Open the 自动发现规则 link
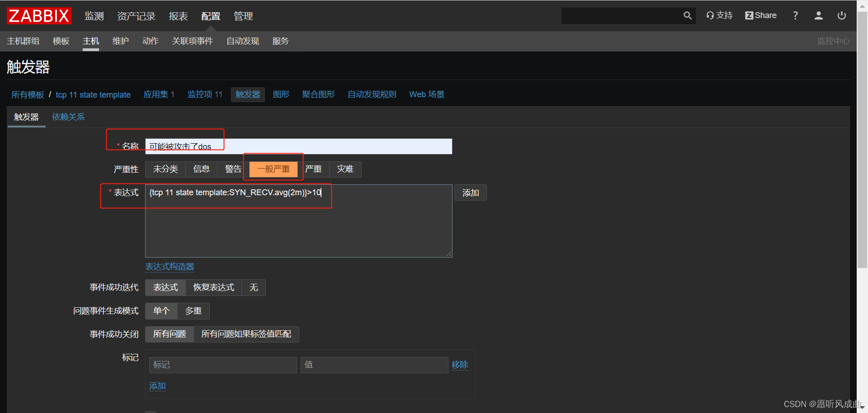The image size is (868, 413). click(x=372, y=94)
